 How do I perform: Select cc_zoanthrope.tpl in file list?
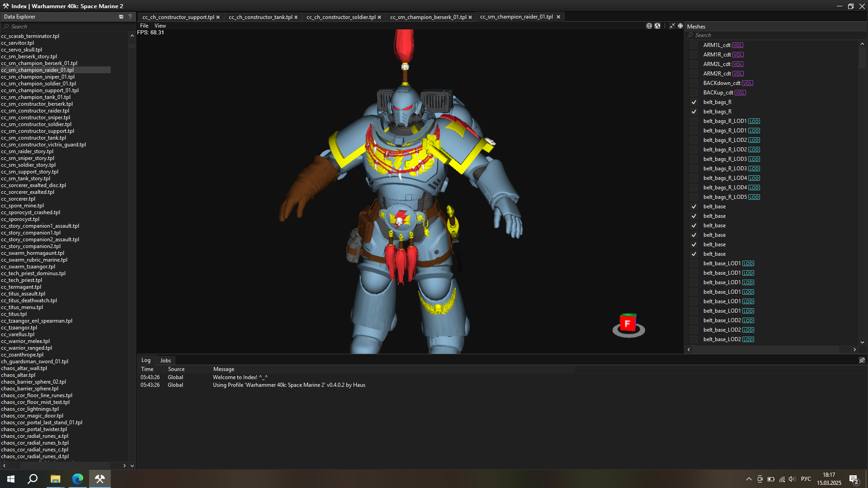tap(23, 355)
